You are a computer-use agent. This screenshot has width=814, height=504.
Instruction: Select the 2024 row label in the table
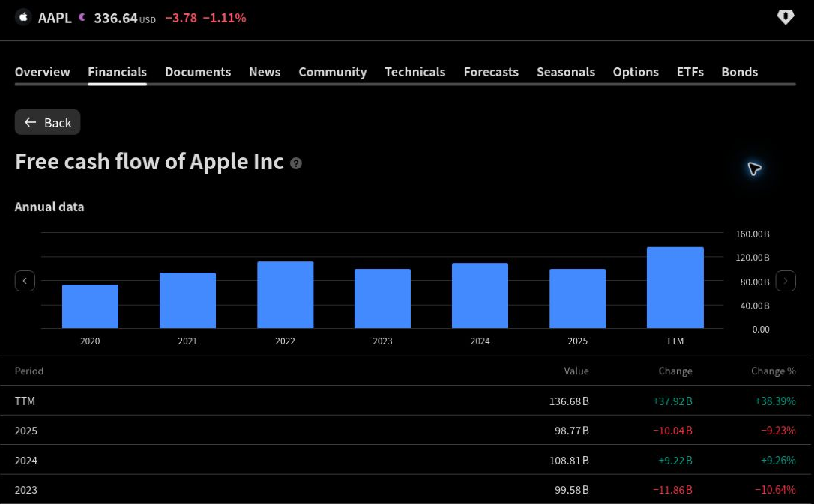pyautogui.click(x=26, y=461)
